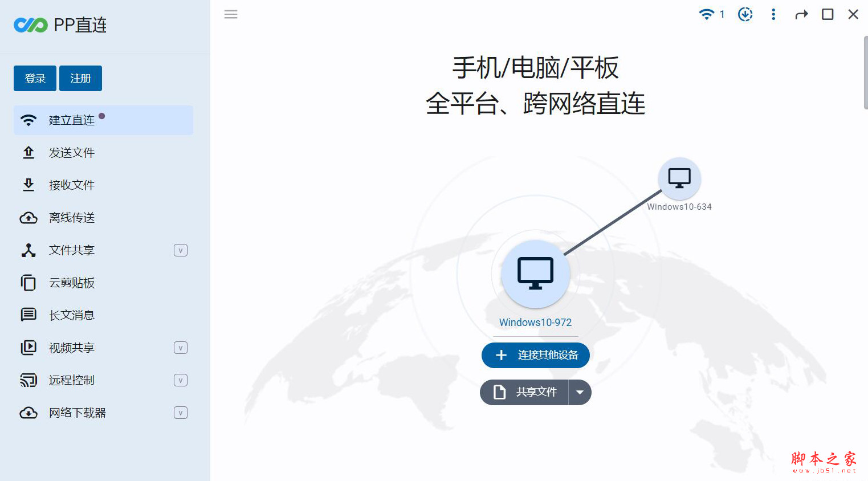Open the transfer download manager icon

[745, 14]
